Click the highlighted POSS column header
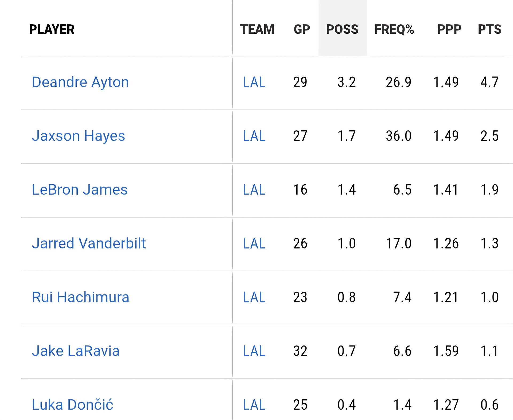The image size is (513, 420). click(x=342, y=29)
